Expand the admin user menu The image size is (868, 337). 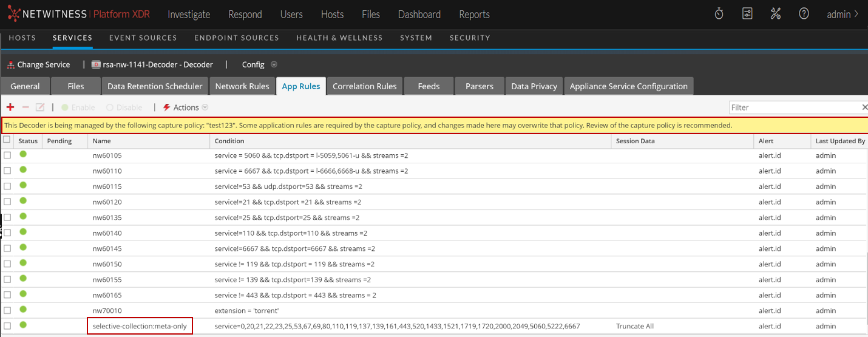[843, 14]
